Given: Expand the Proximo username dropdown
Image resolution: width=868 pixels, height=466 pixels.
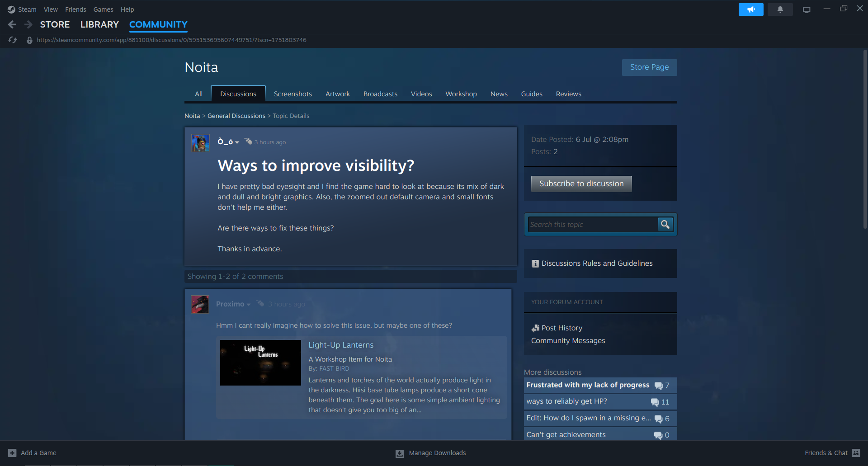Looking at the screenshot, I should click(249, 305).
